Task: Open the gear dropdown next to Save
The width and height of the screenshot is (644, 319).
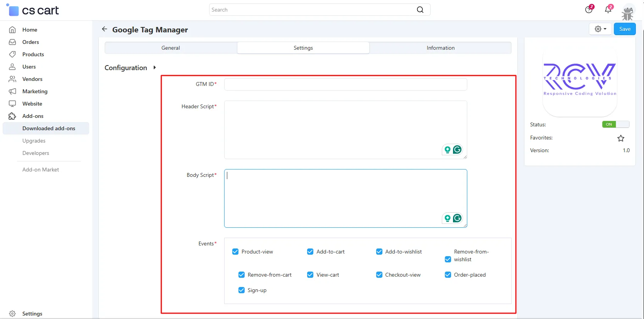Action: (600, 29)
